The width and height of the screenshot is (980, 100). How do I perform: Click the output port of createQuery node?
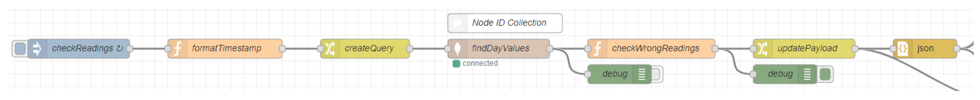(410, 49)
